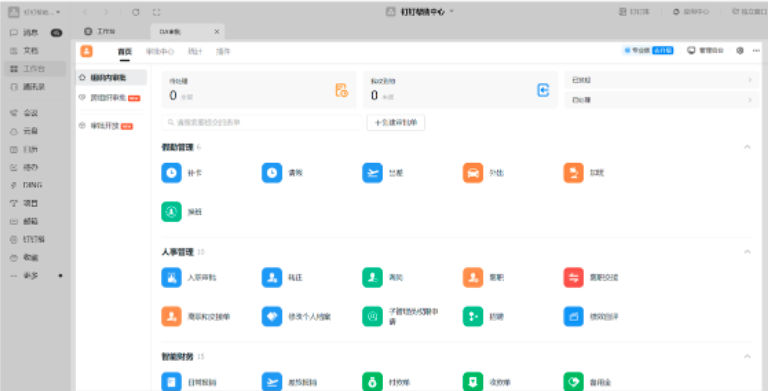The image size is (768, 391).
Task: Open the red 离职交接 swap-arrows form
Action: click(591, 277)
